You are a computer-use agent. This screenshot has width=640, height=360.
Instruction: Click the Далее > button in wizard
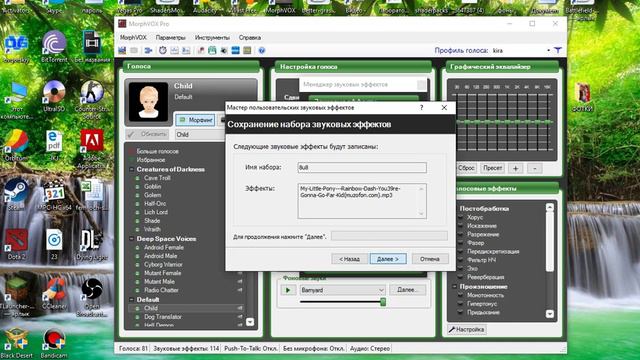(x=388, y=259)
